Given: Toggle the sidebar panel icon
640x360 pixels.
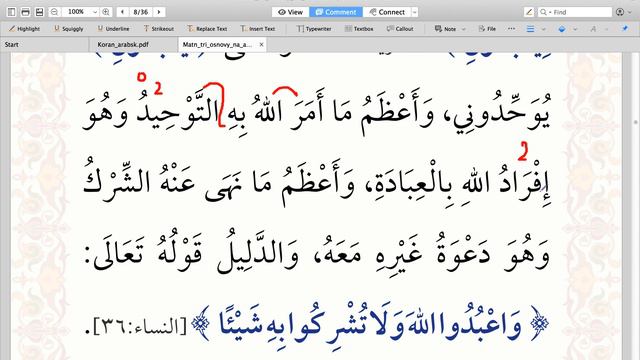Looking at the screenshot, I should (11, 12).
